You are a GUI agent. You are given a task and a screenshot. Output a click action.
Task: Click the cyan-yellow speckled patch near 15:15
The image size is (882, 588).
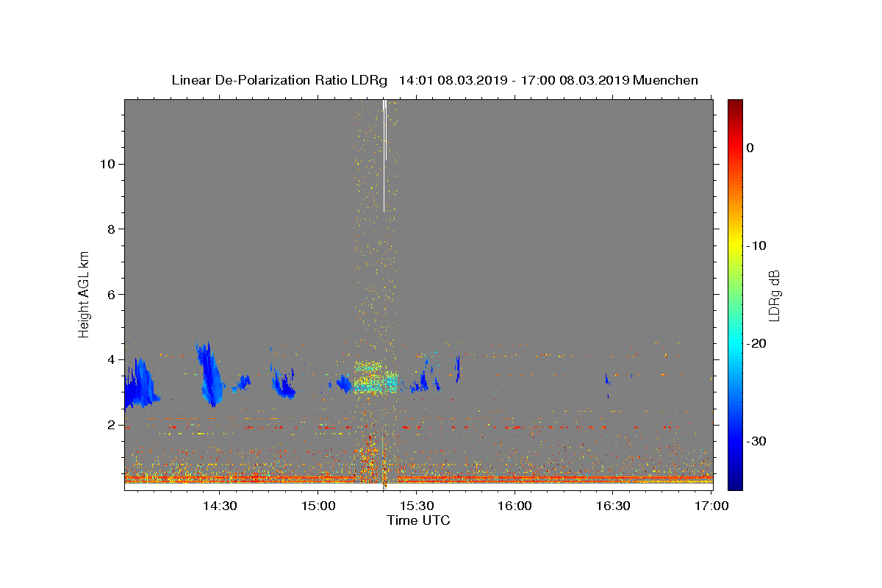375,377
